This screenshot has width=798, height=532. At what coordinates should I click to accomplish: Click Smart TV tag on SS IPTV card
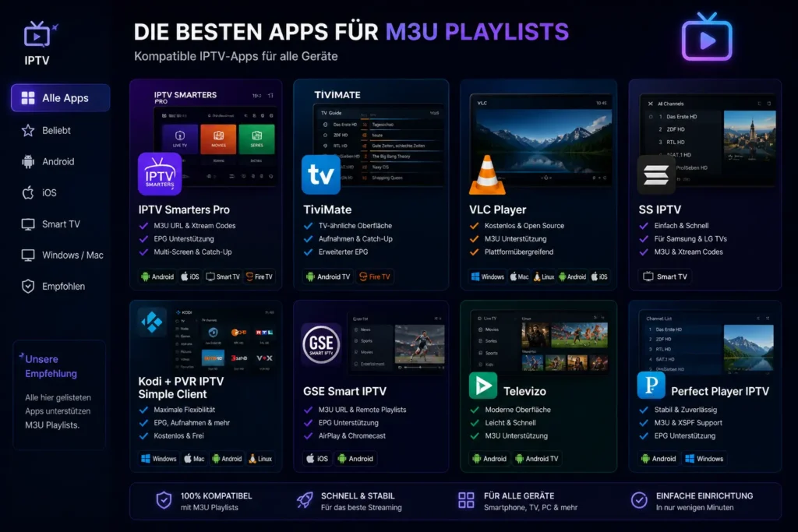665,277
